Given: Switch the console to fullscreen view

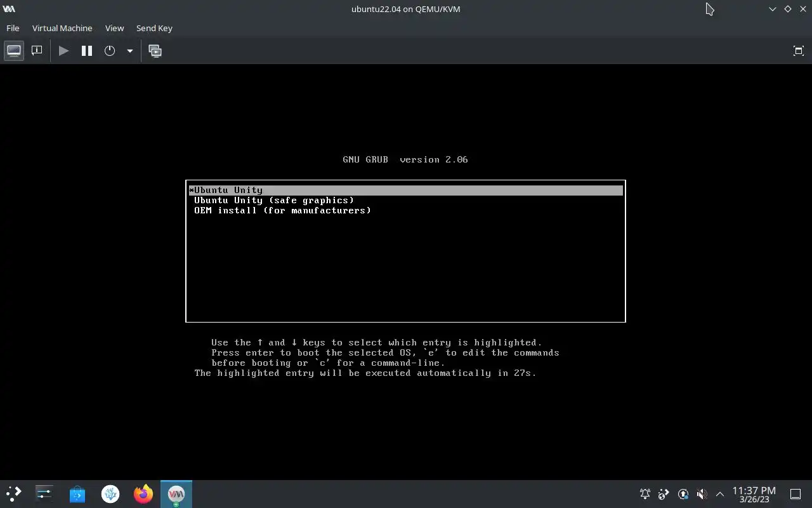Looking at the screenshot, I should pyautogui.click(x=799, y=51).
